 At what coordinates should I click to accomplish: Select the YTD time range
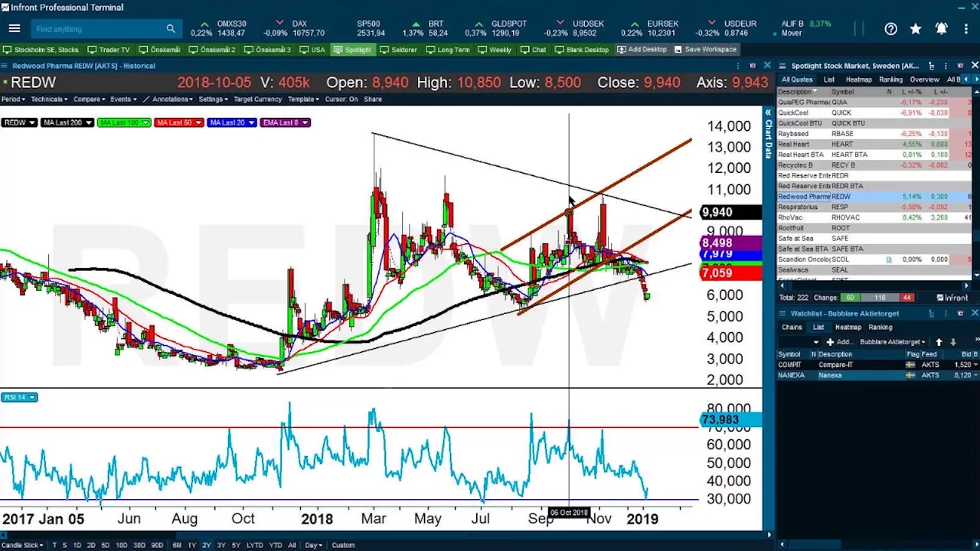(276, 545)
